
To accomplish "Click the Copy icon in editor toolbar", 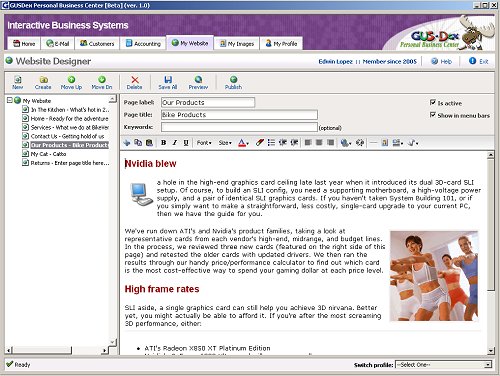I will tap(138, 143).
